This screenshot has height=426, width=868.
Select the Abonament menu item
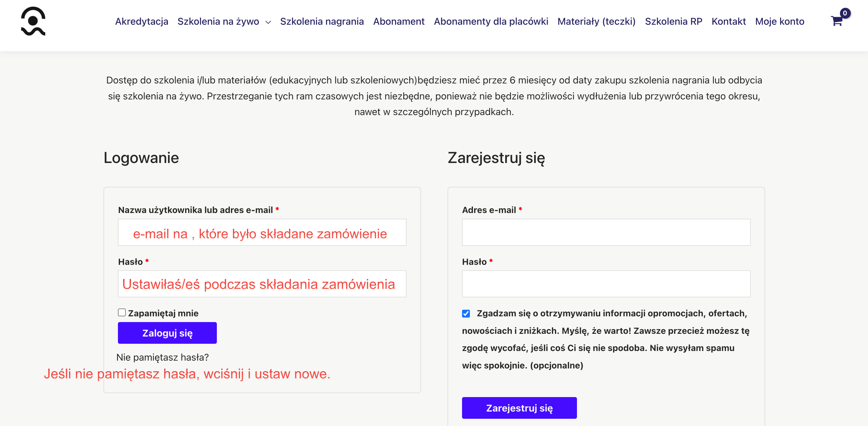[399, 21]
